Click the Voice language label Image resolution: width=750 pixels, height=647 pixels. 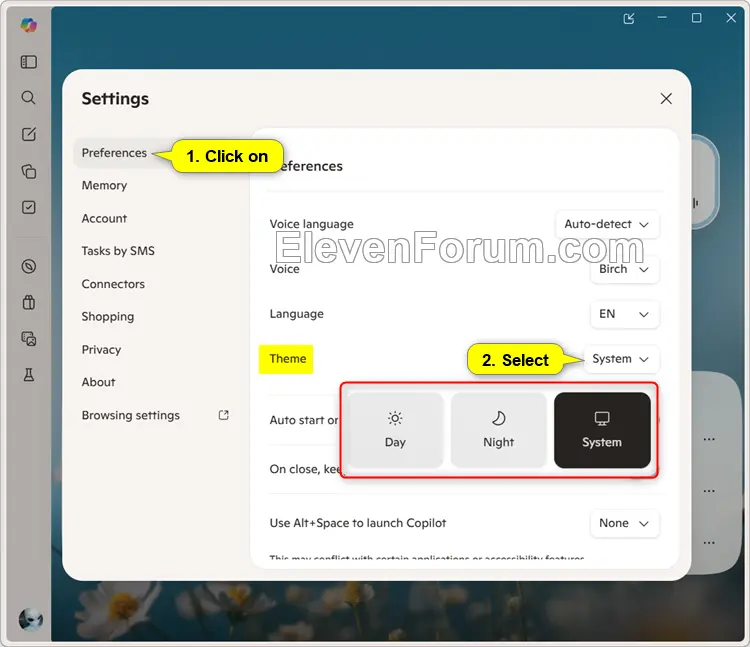(x=312, y=224)
